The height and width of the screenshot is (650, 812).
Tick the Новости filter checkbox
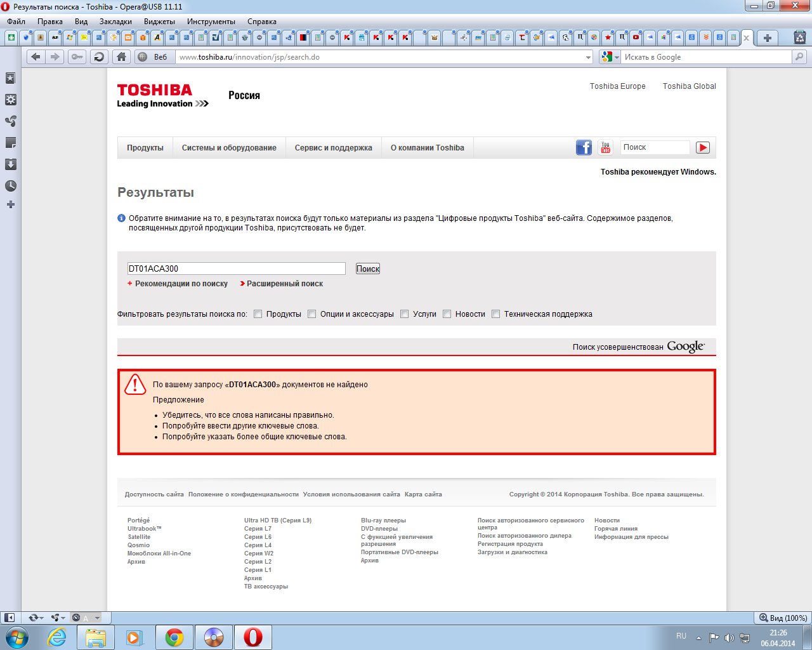(447, 314)
